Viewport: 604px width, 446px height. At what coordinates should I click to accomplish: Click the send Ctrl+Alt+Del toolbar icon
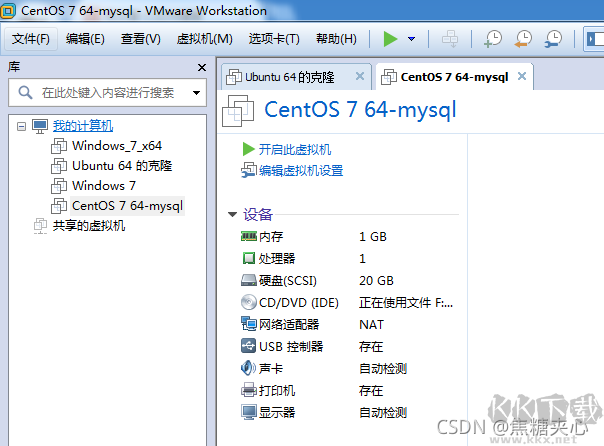450,39
